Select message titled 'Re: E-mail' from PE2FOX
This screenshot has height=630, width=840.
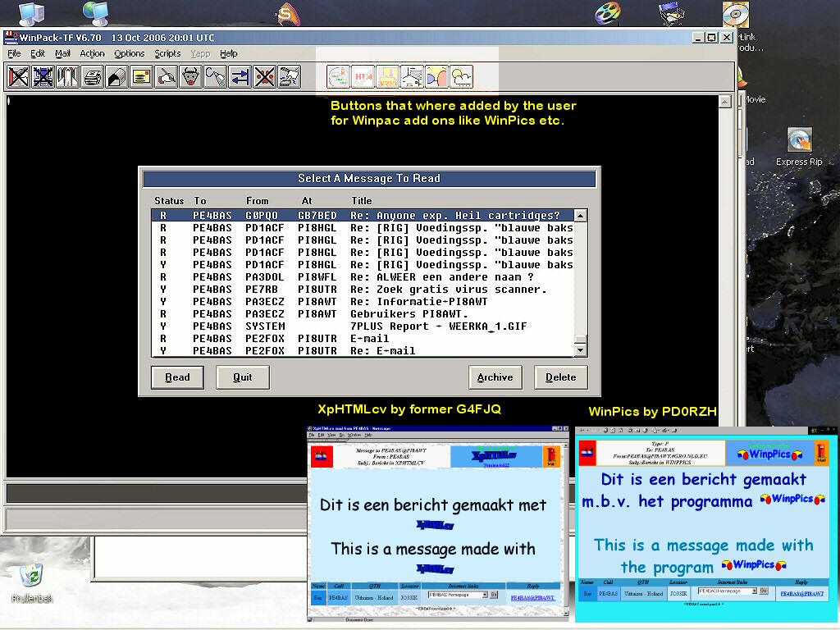click(x=362, y=351)
